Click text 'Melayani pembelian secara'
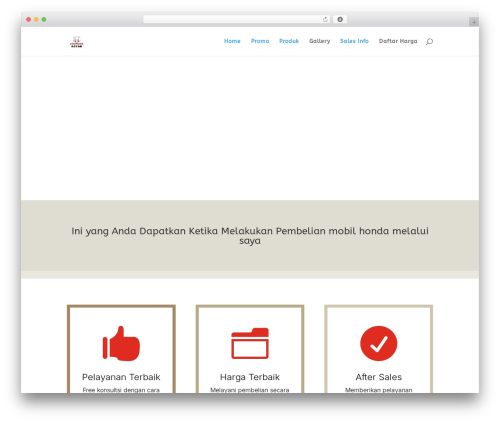Screen dimensions: 500x423 (x=250, y=390)
